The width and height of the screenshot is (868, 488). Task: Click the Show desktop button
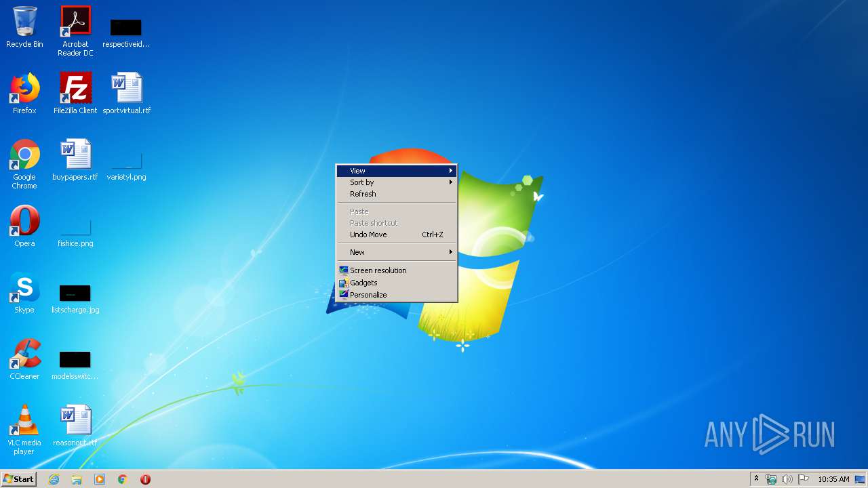[861, 479]
